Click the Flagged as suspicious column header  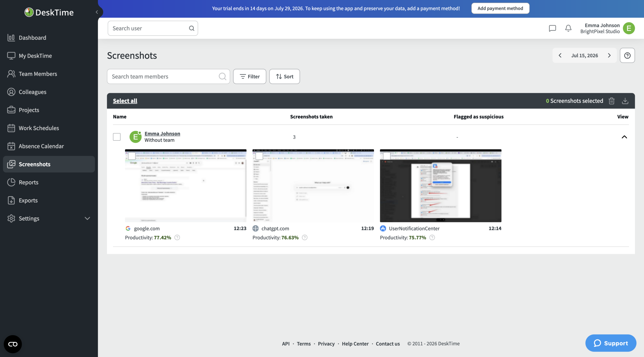point(478,117)
